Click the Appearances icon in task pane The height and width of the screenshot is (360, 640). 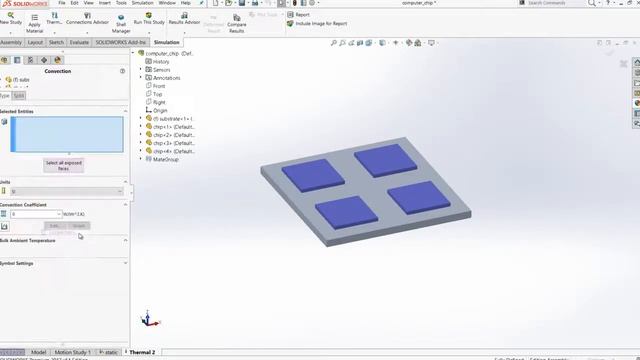(636, 103)
